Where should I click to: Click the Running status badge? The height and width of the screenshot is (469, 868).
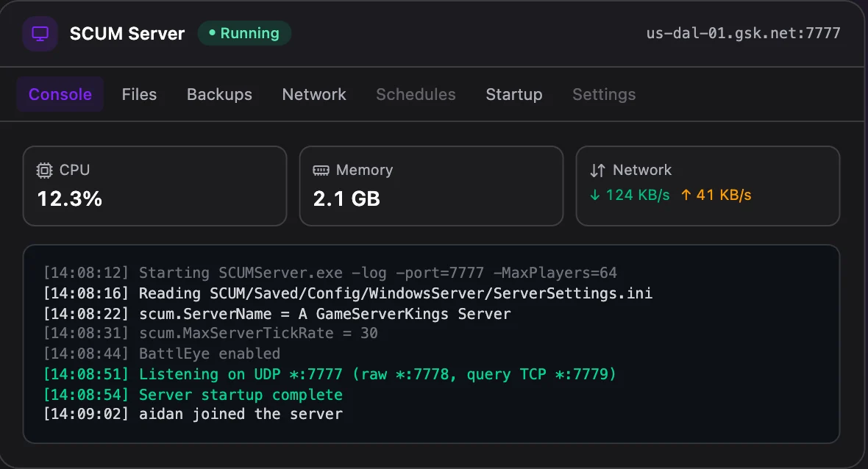click(x=244, y=33)
